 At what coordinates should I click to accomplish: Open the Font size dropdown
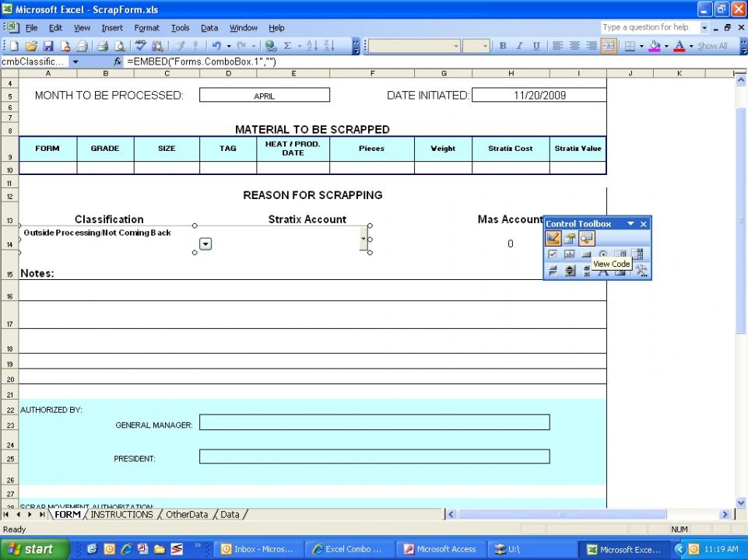485,46
